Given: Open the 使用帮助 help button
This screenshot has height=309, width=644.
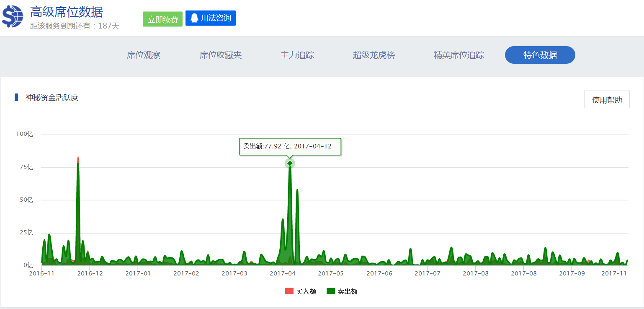Looking at the screenshot, I should click(607, 100).
